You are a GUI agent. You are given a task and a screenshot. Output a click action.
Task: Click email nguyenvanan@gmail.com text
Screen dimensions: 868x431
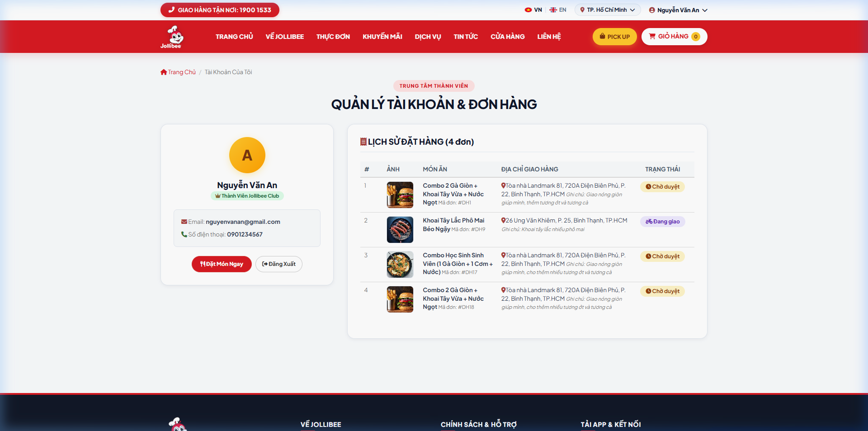(243, 222)
